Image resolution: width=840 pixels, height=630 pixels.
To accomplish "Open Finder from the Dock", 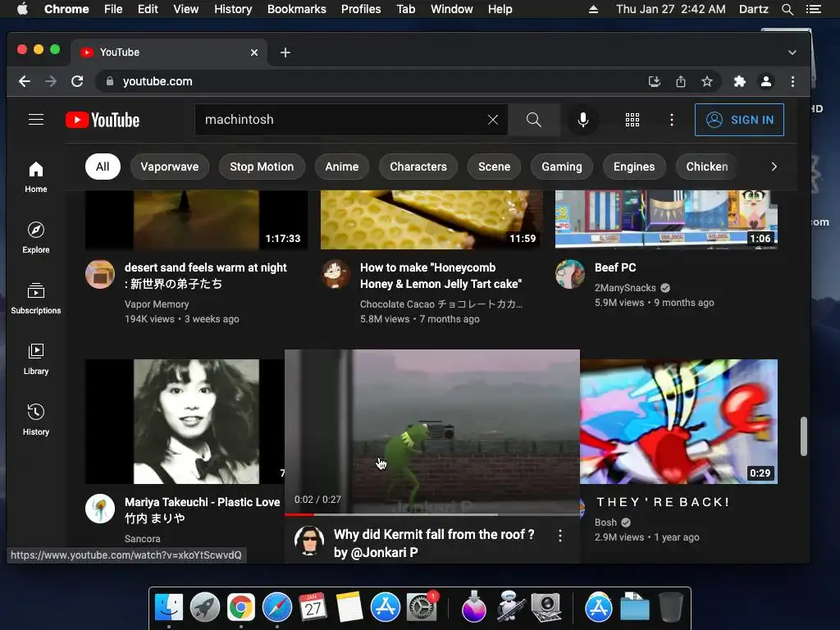I will pyautogui.click(x=169, y=608).
